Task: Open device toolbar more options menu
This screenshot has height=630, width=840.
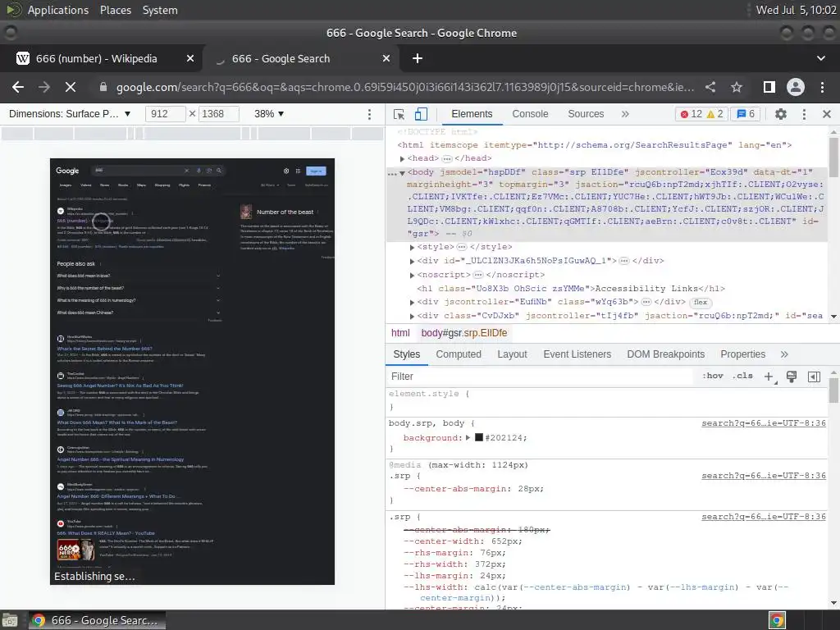Action: [x=369, y=114]
